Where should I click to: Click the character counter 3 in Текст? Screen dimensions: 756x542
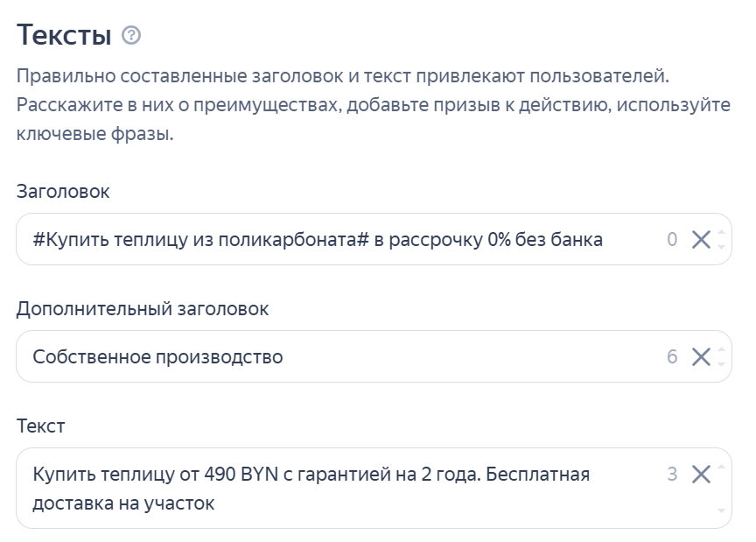(x=672, y=475)
